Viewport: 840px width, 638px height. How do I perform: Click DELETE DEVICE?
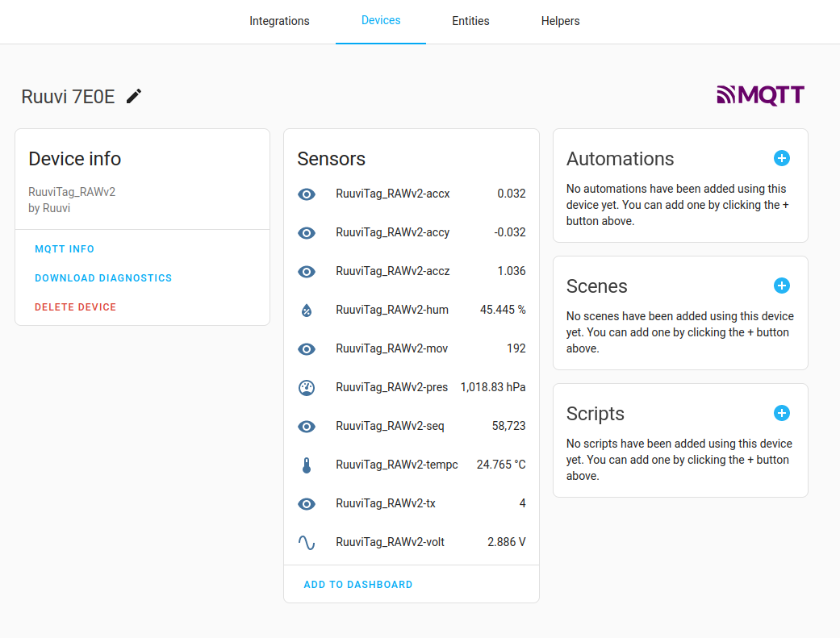[76, 307]
